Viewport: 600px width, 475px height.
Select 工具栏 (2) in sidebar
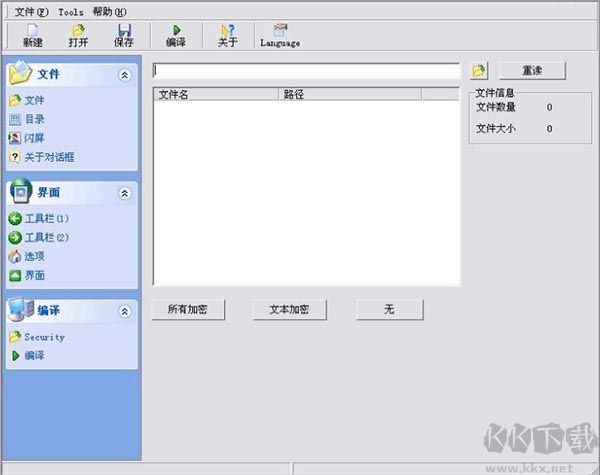tap(38, 238)
